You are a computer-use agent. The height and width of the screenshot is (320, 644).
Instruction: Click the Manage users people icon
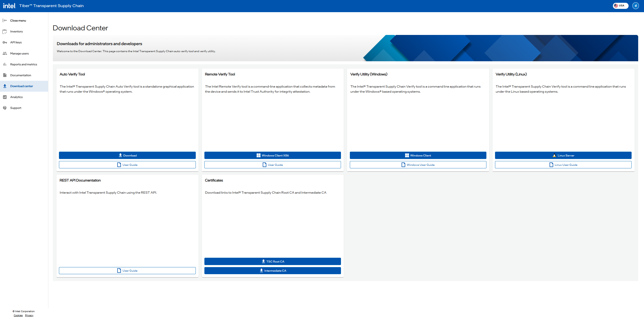click(x=5, y=53)
